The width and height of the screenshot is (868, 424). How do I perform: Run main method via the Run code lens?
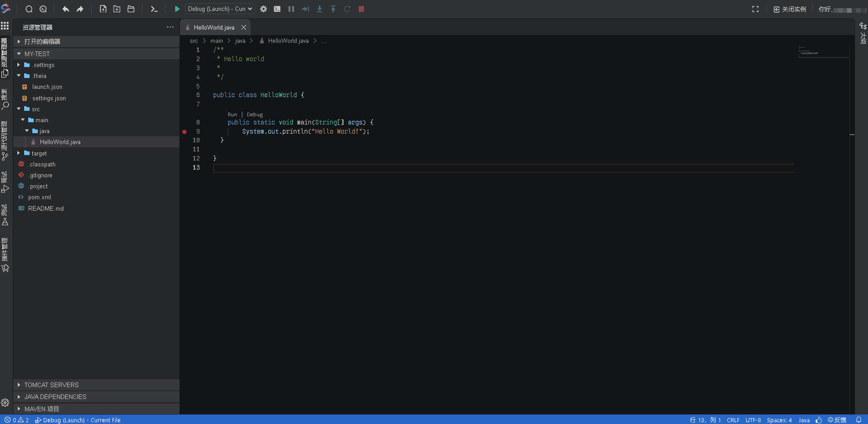[x=232, y=114]
